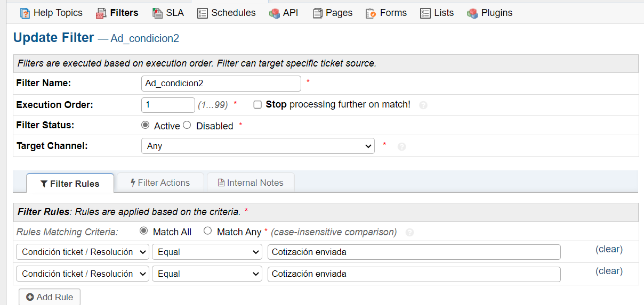Choose Match Any criteria

pos(208,231)
